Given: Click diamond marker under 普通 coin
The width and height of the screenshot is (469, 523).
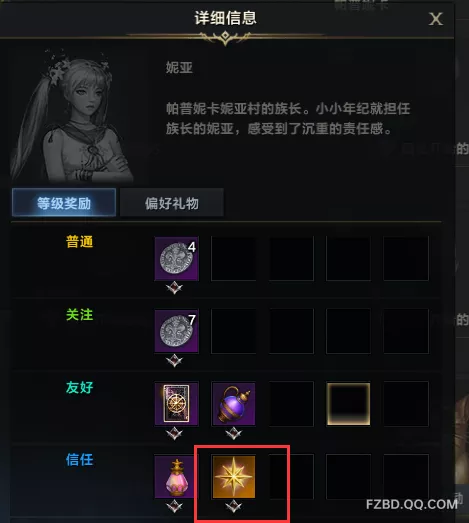Looking at the screenshot, I should pos(174,288).
